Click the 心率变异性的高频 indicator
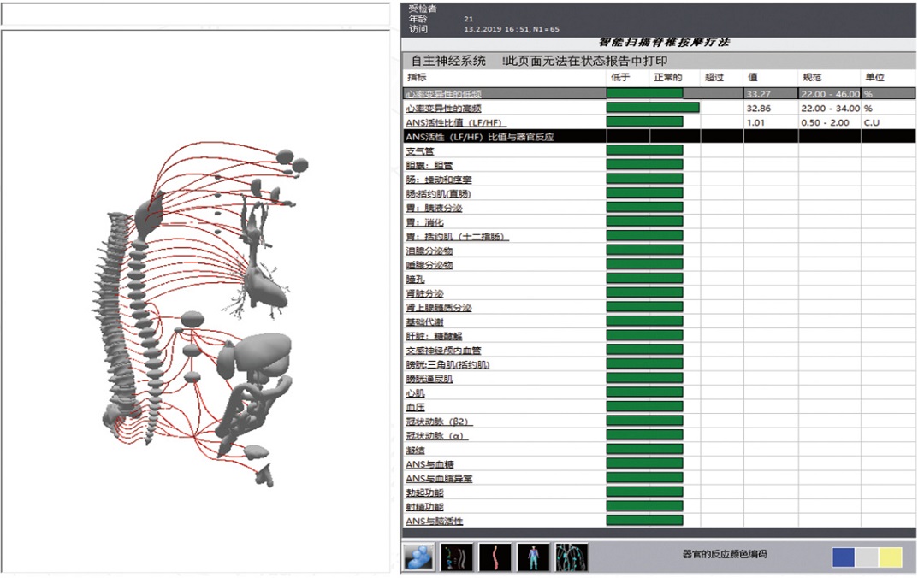 443,109
